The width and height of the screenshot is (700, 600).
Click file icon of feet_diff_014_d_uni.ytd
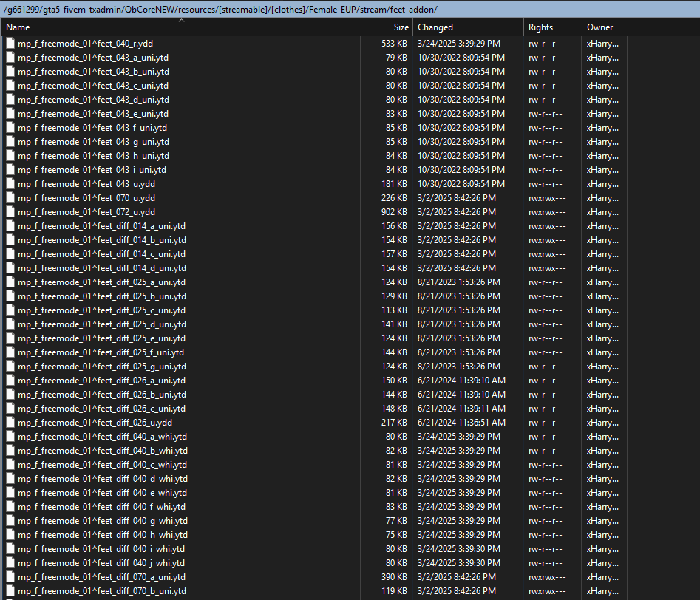10,268
